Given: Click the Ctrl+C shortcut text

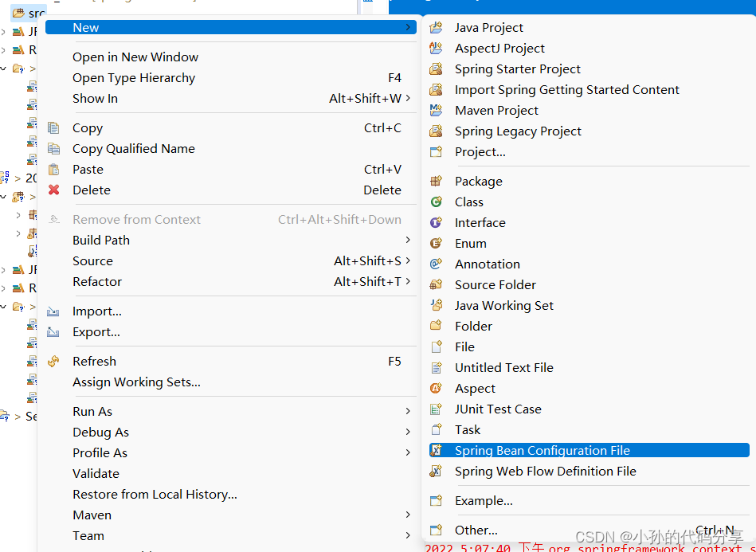Looking at the screenshot, I should 382,127.
